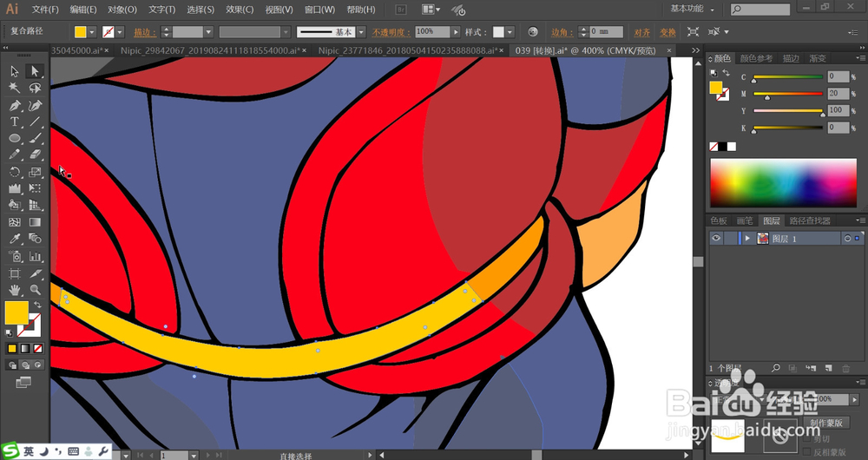This screenshot has width=868, height=460.
Task: Expand the 图层 1 layer contents
Action: 747,239
